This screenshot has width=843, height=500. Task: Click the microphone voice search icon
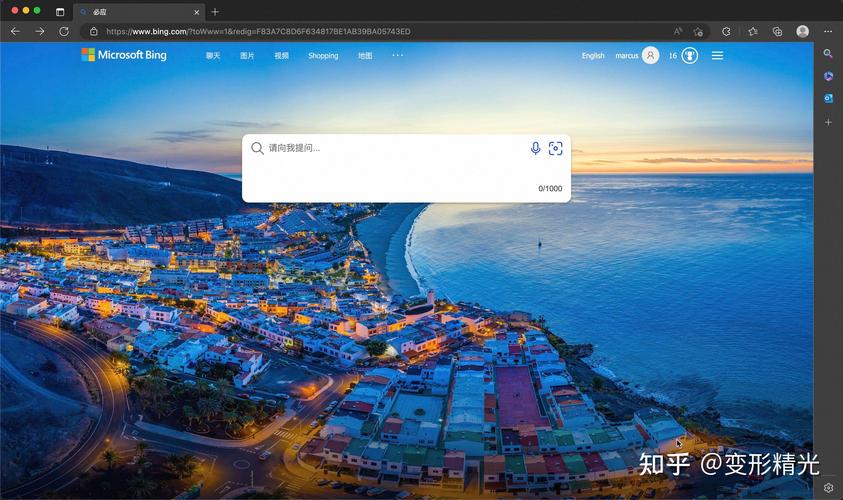tap(535, 148)
